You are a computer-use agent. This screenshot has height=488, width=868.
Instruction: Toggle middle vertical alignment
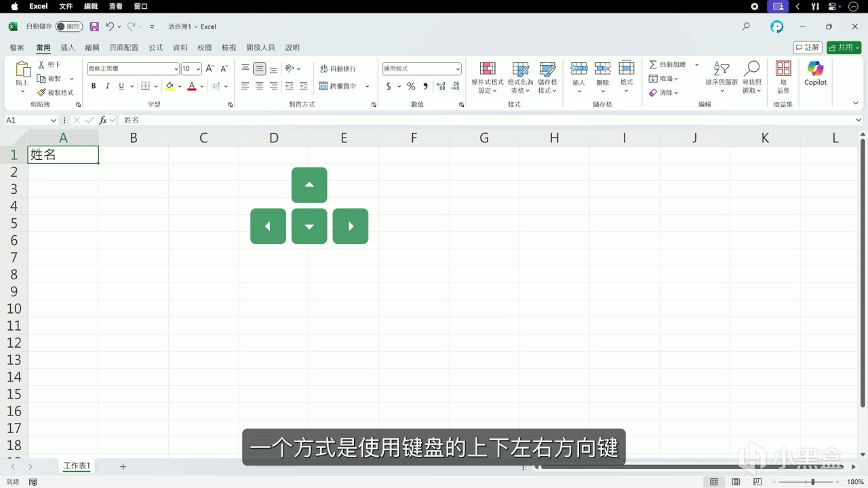259,68
